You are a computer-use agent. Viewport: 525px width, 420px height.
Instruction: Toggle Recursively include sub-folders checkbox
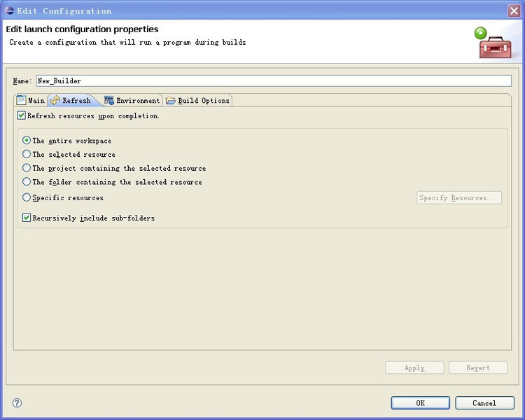tap(26, 218)
